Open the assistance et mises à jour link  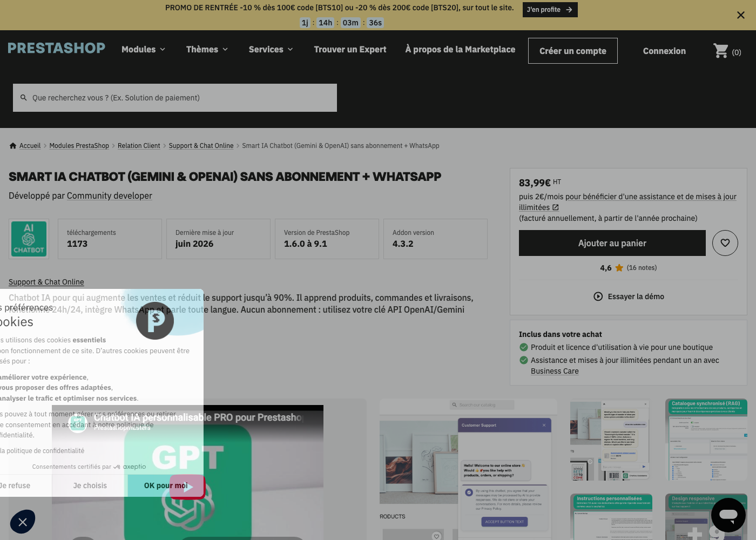(651, 197)
